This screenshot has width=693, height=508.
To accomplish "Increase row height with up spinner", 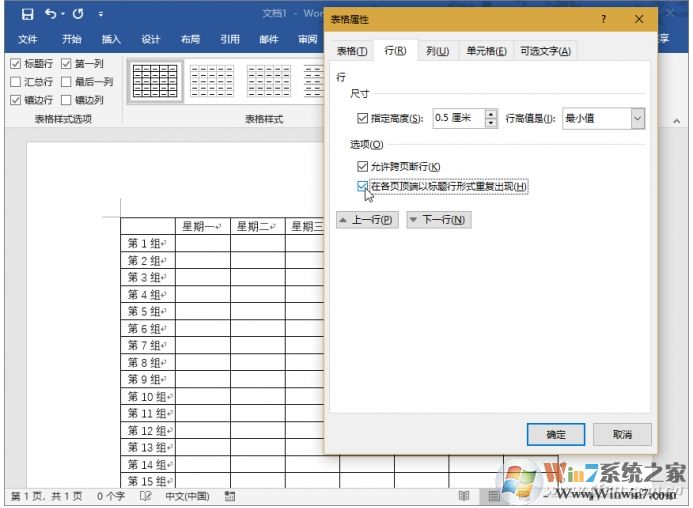I will 491,114.
